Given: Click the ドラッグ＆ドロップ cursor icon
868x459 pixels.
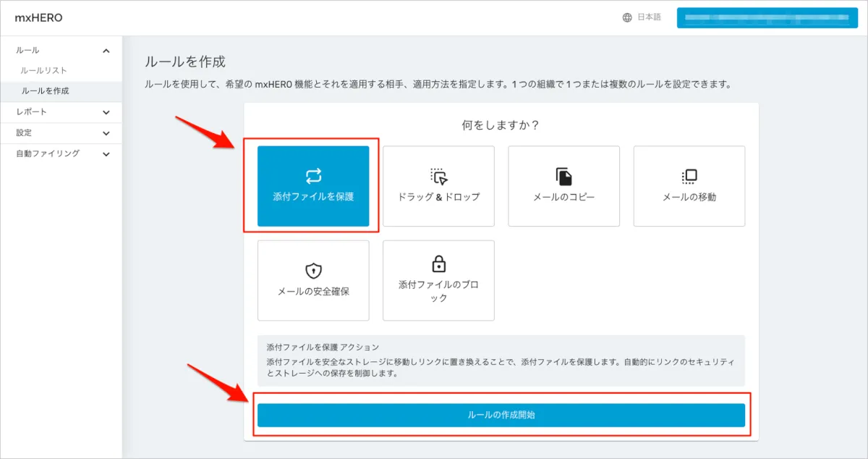Looking at the screenshot, I should click(438, 176).
